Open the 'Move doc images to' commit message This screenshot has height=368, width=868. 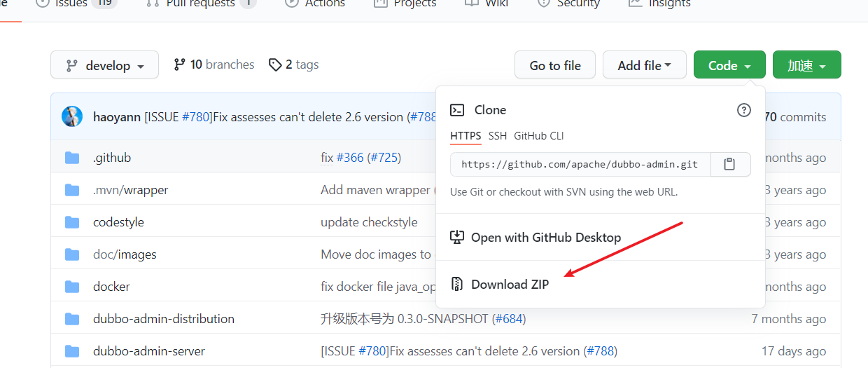376,254
